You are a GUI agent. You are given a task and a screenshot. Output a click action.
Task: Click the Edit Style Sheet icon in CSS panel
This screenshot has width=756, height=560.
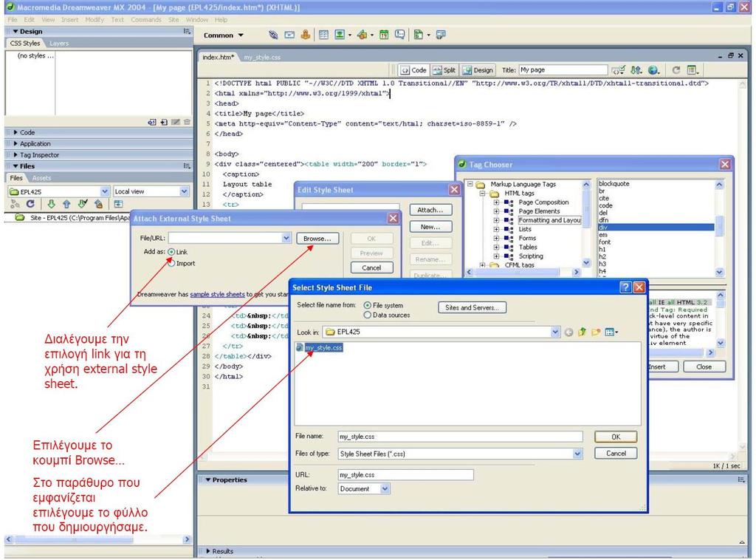click(176, 123)
